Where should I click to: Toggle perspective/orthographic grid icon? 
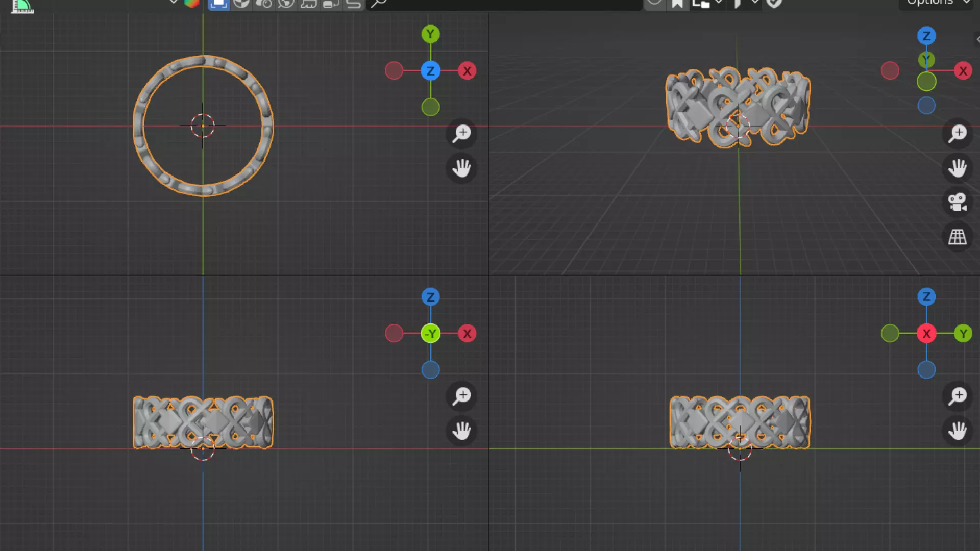click(958, 237)
